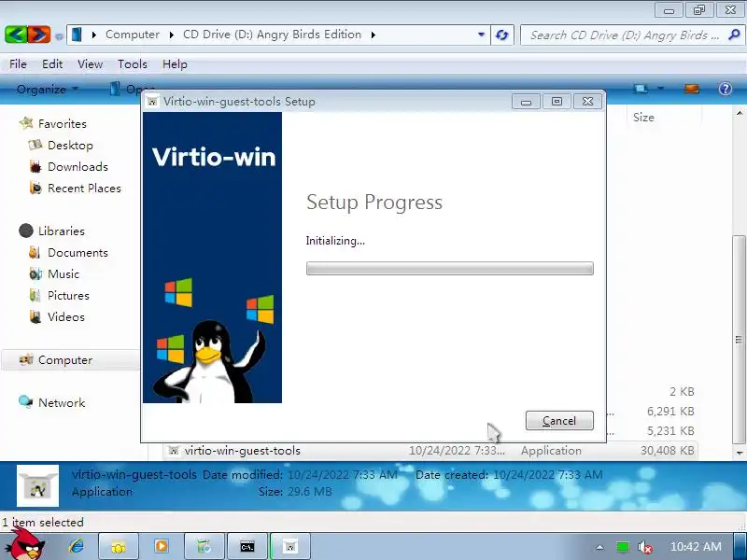747x560 pixels.
Task: Refresh the CD Drive folder view
Action: pyautogui.click(x=502, y=35)
